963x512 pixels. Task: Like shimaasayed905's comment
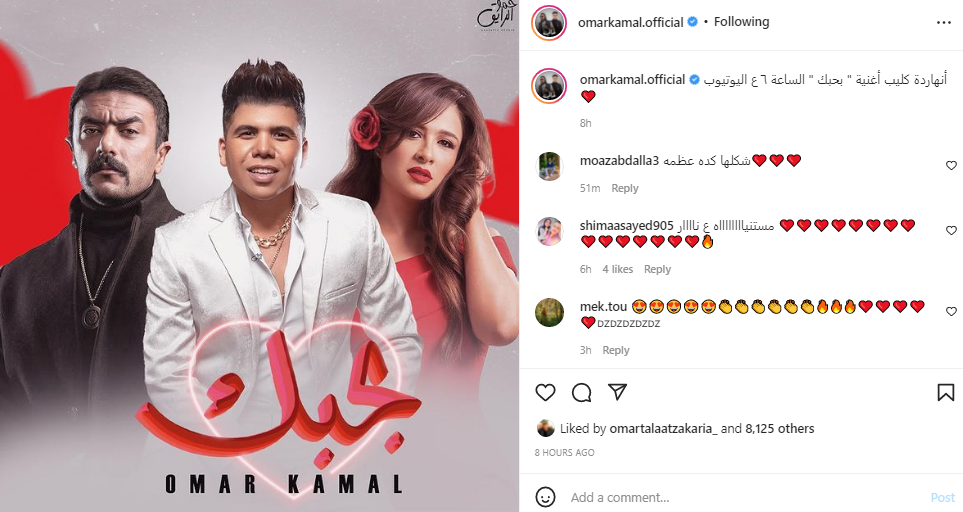(x=951, y=231)
